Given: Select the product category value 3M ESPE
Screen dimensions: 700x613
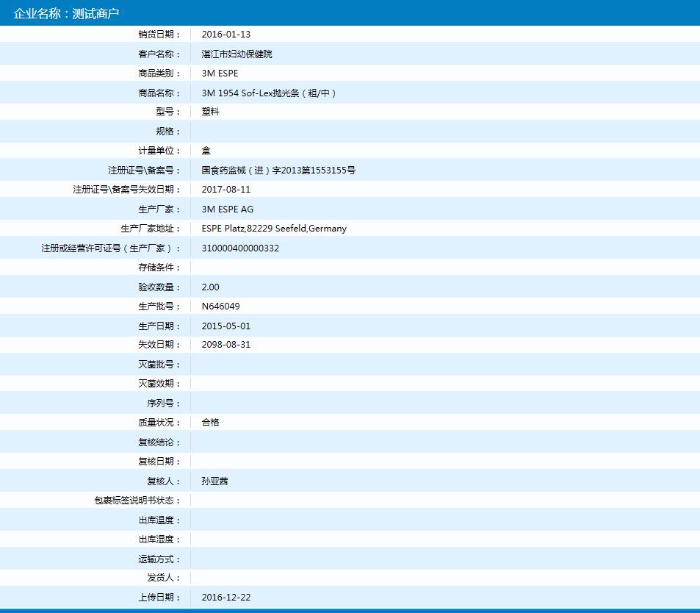Looking at the screenshot, I should (x=220, y=74).
